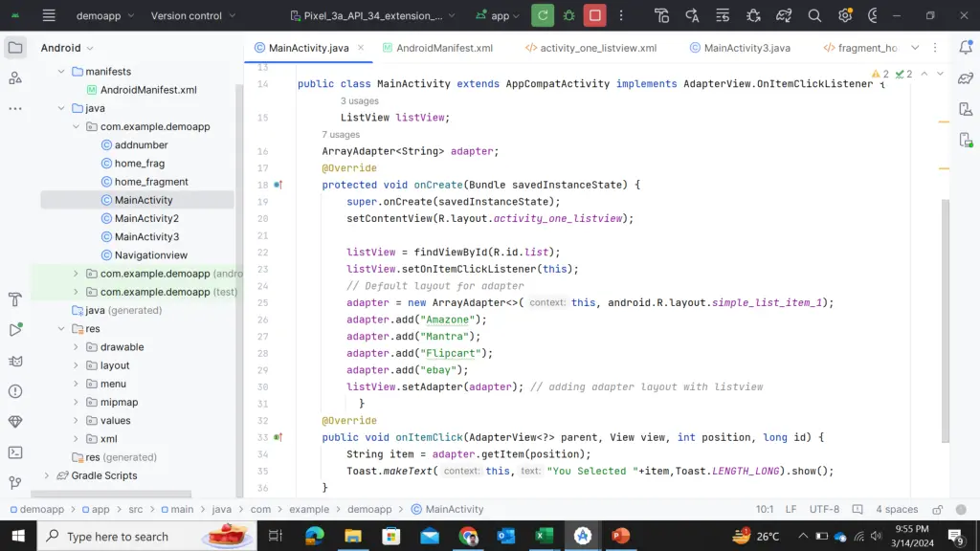The width and height of the screenshot is (980, 551).
Task: Open more run actions kebab menu
Action: click(x=620, y=15)
